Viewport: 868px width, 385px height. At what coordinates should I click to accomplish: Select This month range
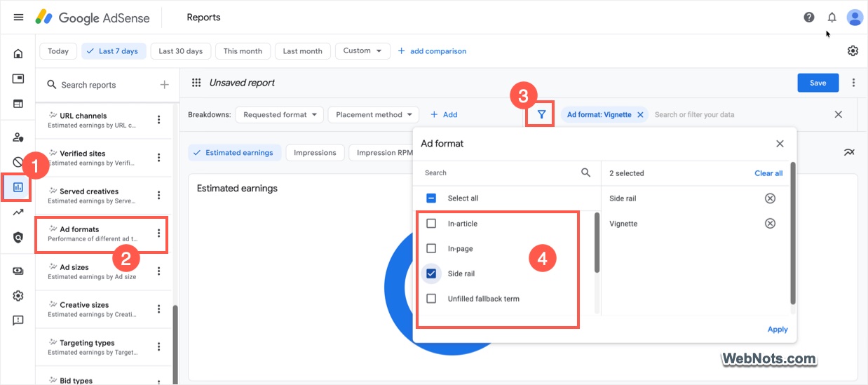pos(243,51)
